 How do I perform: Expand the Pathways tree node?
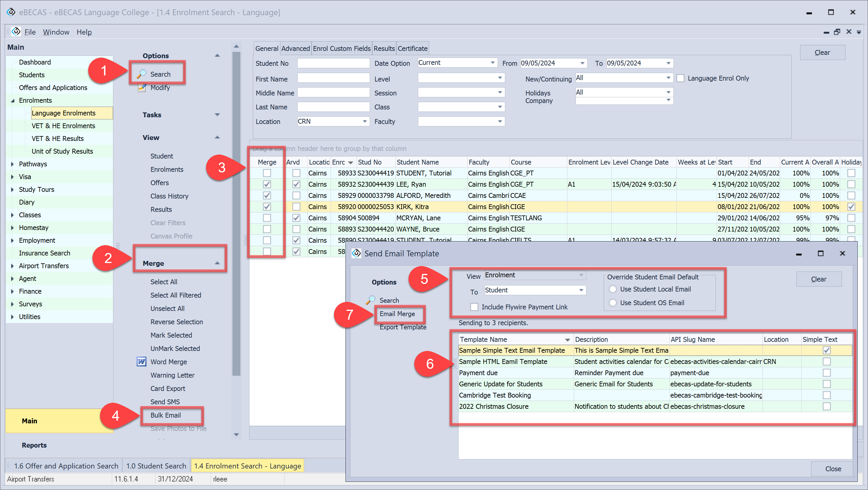(x=12, y=164)
